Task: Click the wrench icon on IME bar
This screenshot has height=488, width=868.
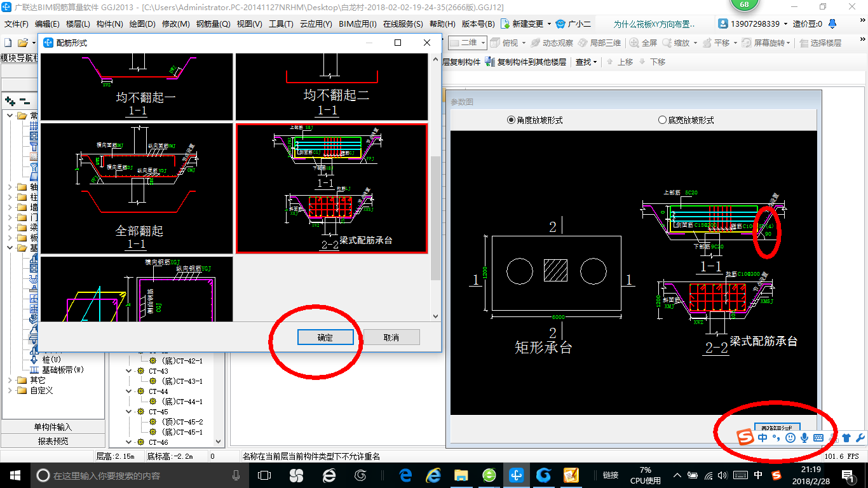Action: (x=860, y=438)
